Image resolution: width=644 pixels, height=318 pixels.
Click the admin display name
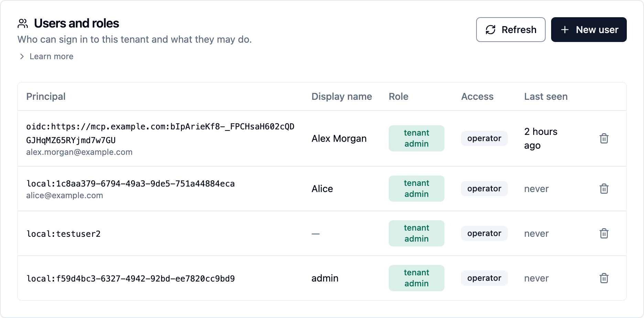pyautogui.click(x=325, y=278)
